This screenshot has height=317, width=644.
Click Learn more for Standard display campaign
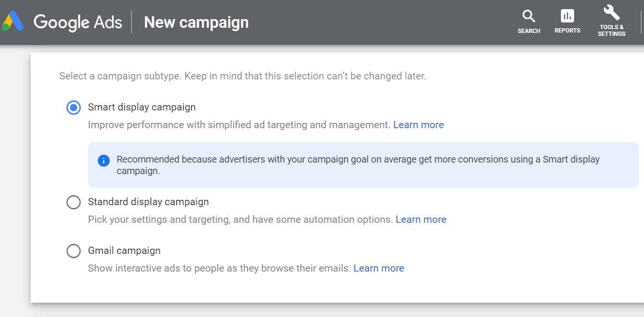(x=421, y=219)
